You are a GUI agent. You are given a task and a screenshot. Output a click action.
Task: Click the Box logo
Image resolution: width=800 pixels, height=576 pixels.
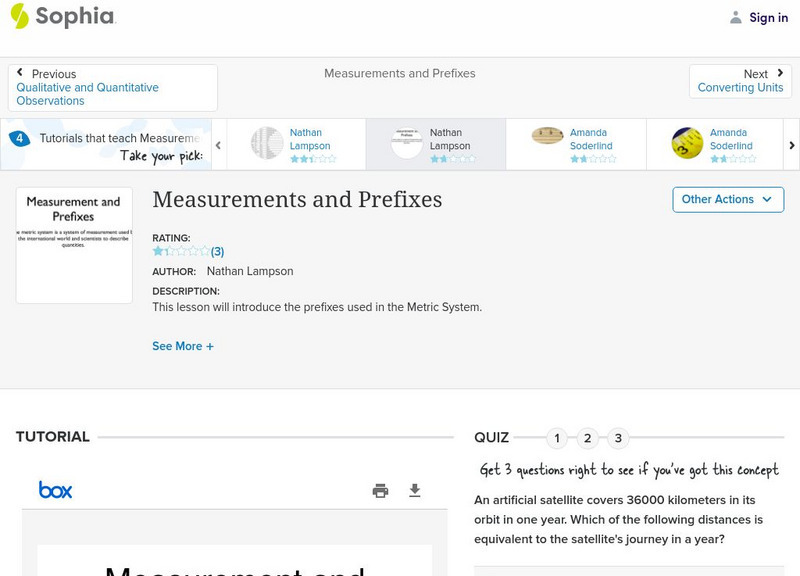coord(56,490)
